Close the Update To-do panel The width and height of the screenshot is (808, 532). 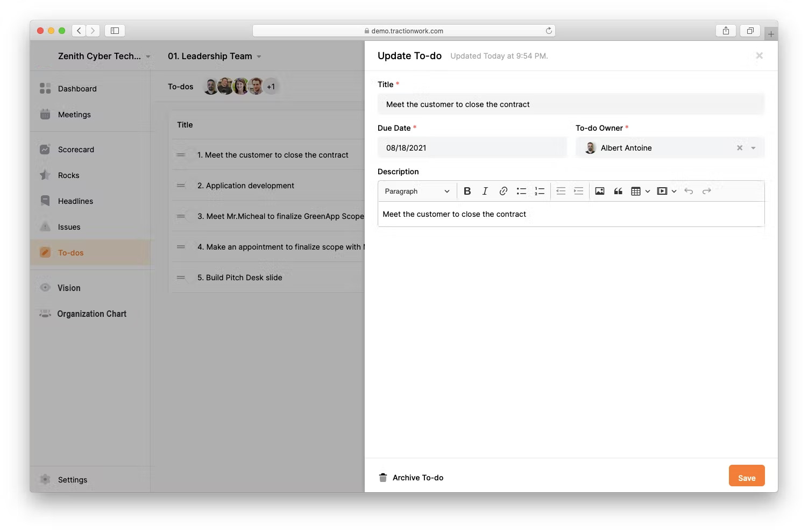tap(759, 55)
